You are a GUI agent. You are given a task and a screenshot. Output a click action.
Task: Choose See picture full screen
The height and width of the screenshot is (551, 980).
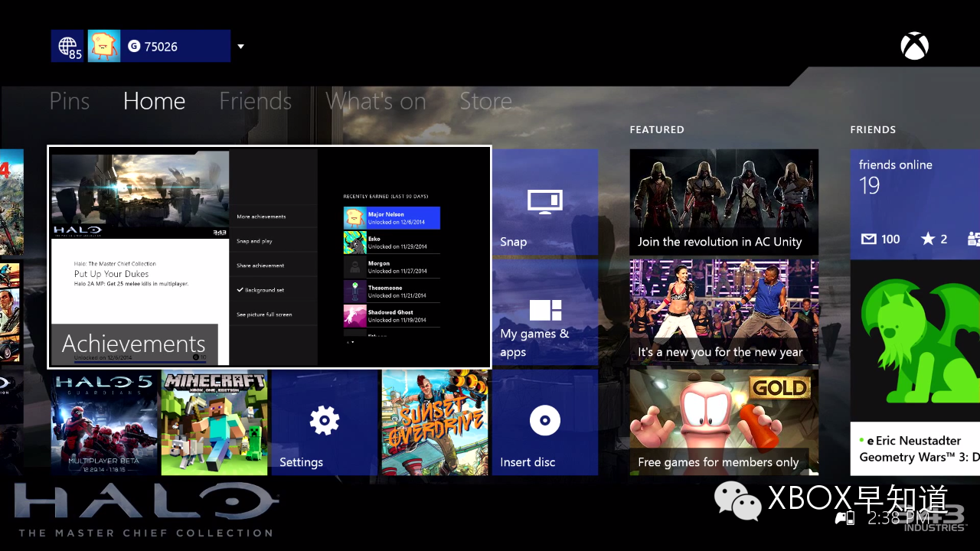(273, 315)
